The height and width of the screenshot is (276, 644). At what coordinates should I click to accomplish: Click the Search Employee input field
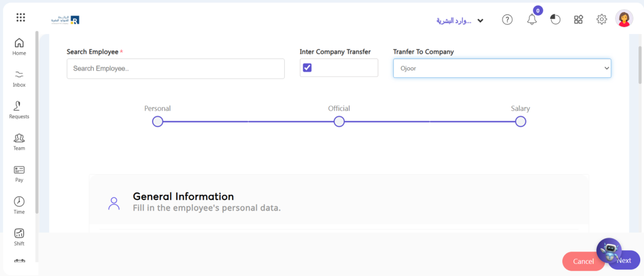[175, 69]
